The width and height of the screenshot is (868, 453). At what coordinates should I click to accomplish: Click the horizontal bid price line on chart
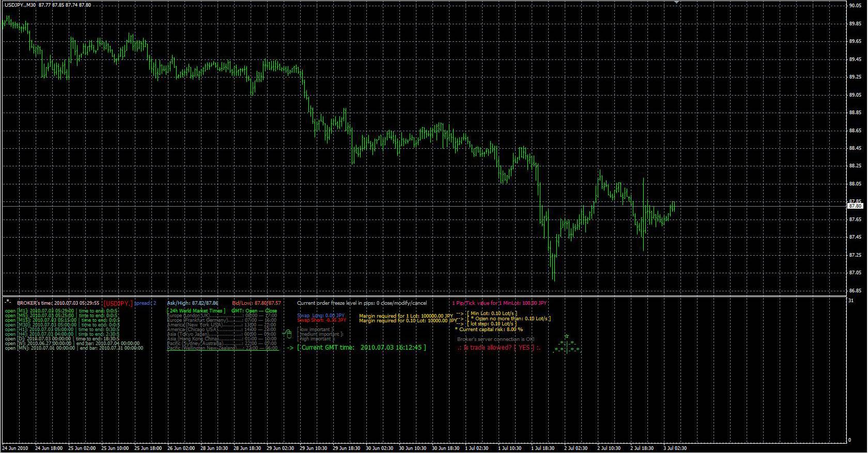pos(424,206)
